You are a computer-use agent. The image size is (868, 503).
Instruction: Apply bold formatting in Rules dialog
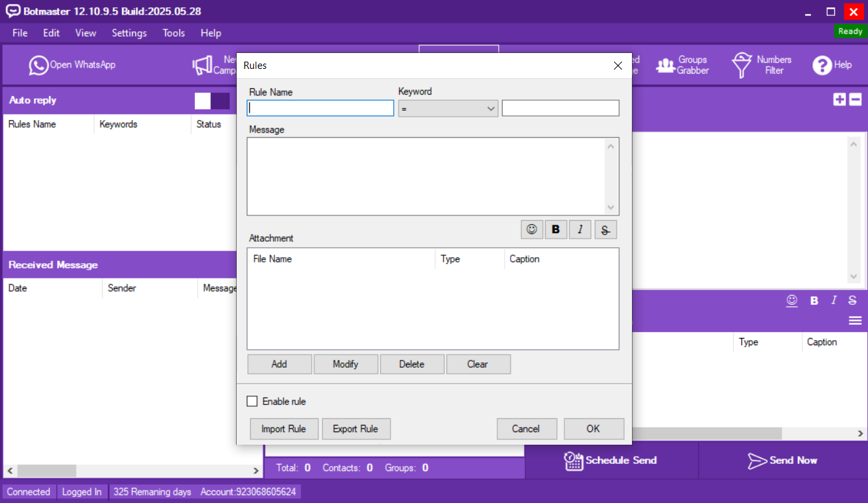[556, 229]
